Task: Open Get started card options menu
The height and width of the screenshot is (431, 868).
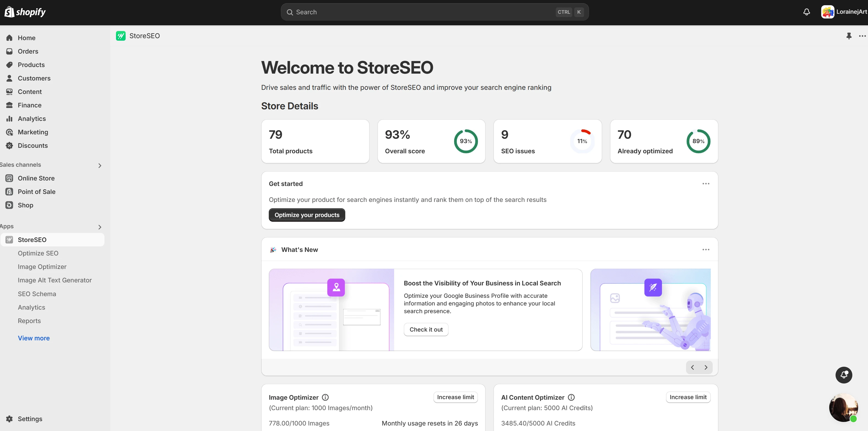Action: click(x=706, y=183)
